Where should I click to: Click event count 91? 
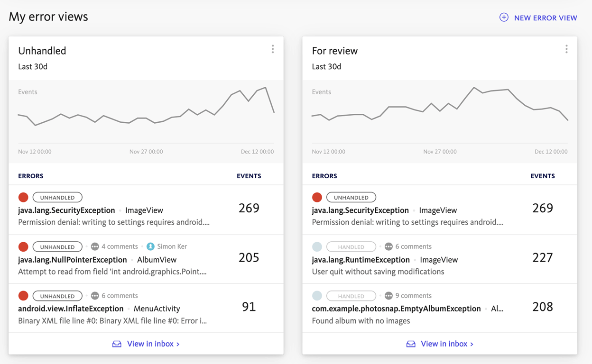tap(249, 307)
